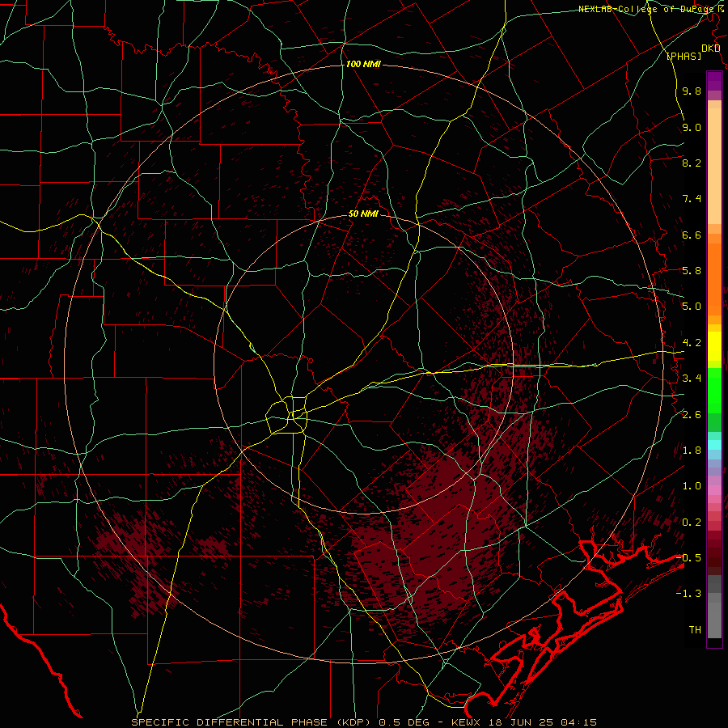Click the "100 NMI" range ring label

click(x=363, y=64)
